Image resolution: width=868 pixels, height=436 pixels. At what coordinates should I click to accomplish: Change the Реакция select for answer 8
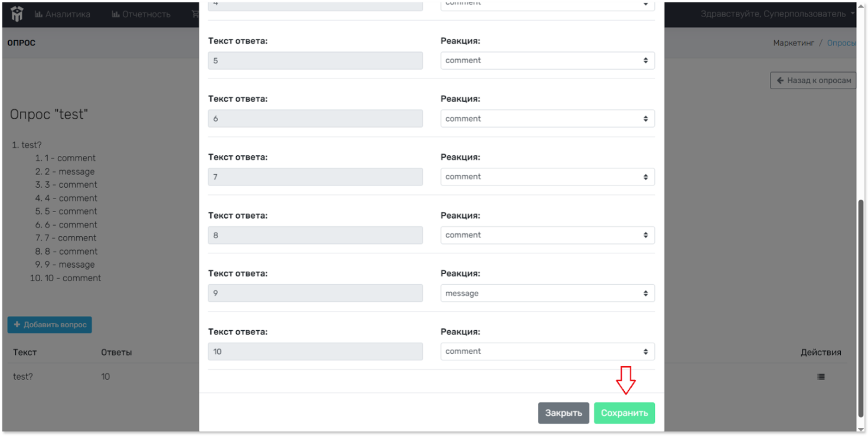click(x=547, y=235)
